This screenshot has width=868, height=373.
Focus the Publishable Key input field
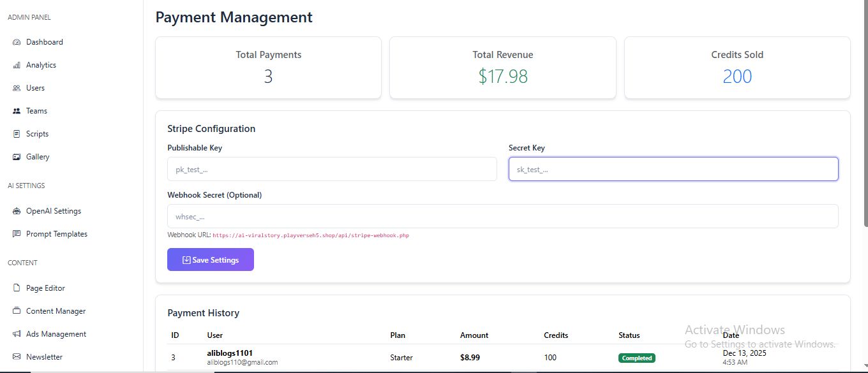332,169
